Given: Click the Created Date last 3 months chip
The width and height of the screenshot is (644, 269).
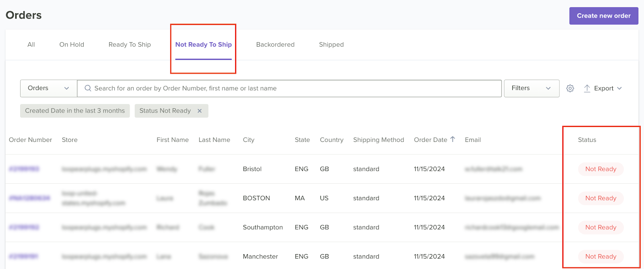Looking at the screenshot, I should pos(75,111).
